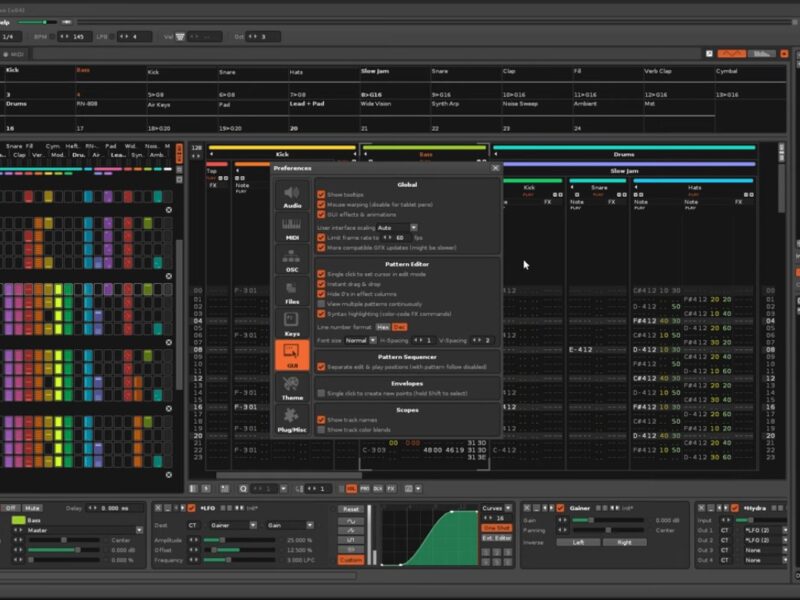Open the Files preferences section
This screenshot has height=600, width=800.
(x=292, y=292)
